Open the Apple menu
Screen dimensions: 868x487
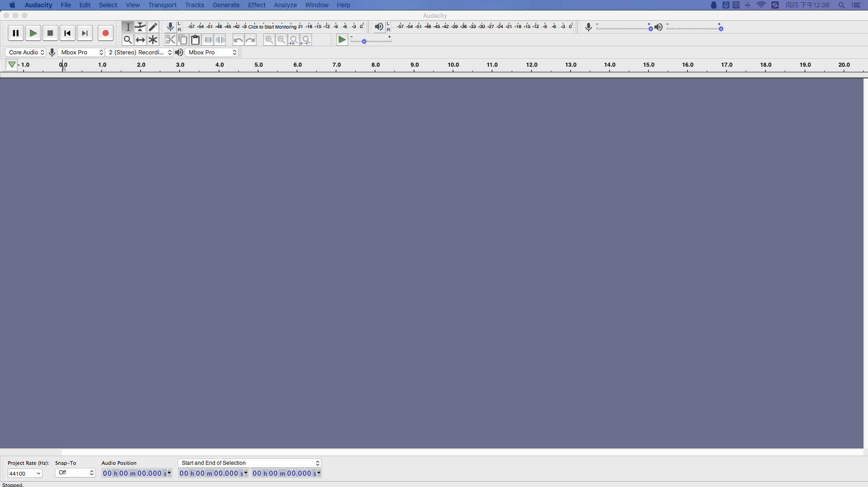(12, 5)
